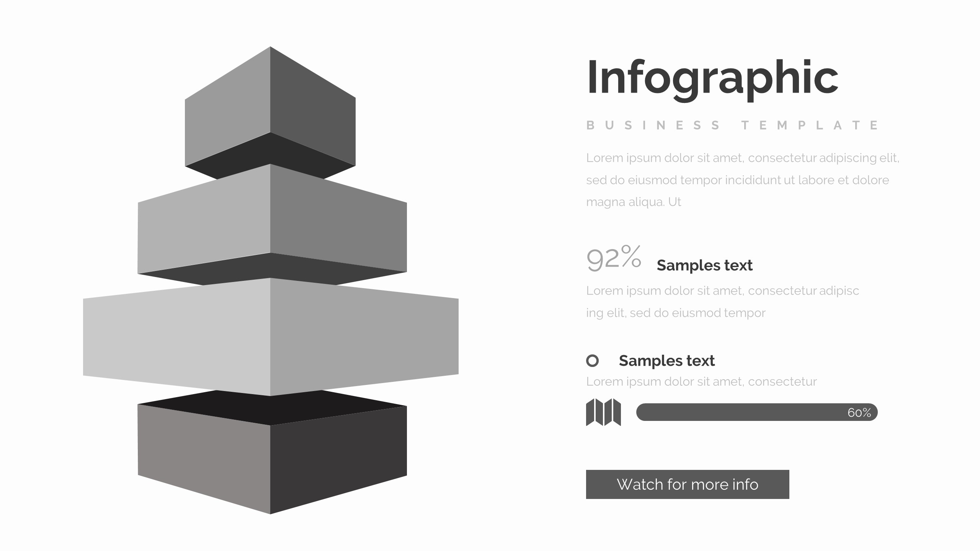Select the 60% label on progress bar

[x=859, y=412]
